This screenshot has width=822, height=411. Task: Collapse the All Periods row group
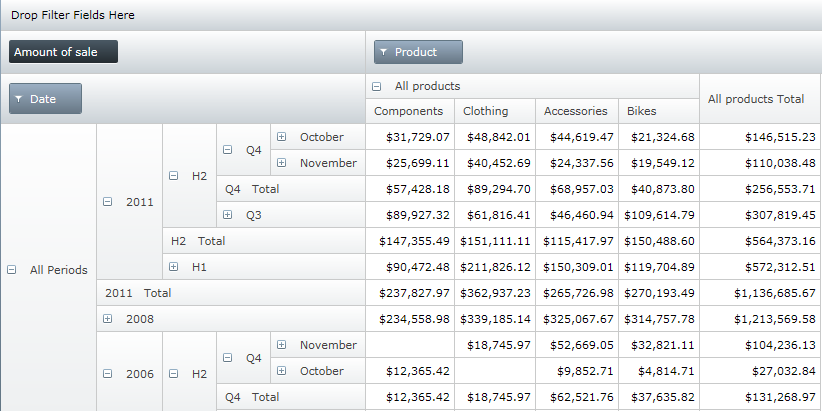coord(12,270)
